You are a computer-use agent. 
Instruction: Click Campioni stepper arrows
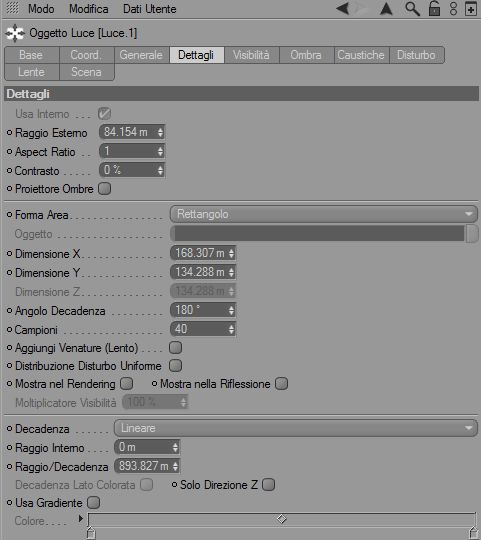[231, 329]
